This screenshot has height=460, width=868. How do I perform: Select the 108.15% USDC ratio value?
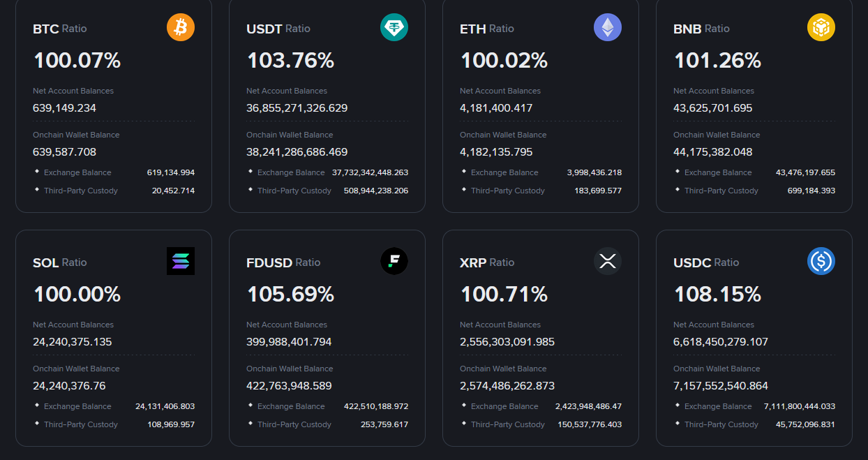click(717, 294)
